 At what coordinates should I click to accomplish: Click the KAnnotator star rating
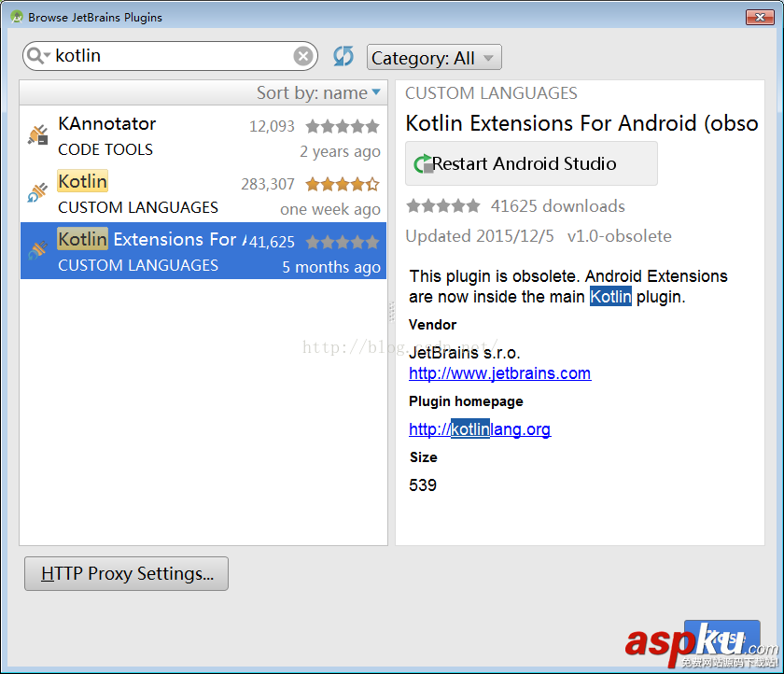tap(343, 127)
